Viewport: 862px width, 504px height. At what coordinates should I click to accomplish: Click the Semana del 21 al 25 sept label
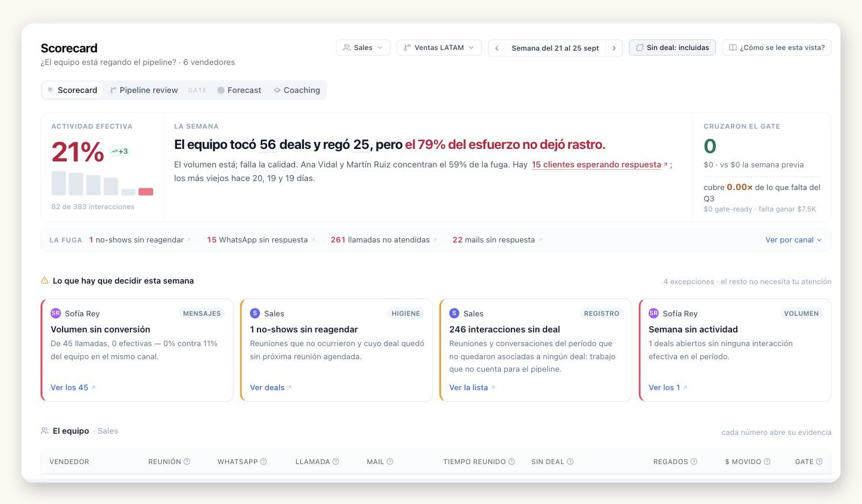555,48
